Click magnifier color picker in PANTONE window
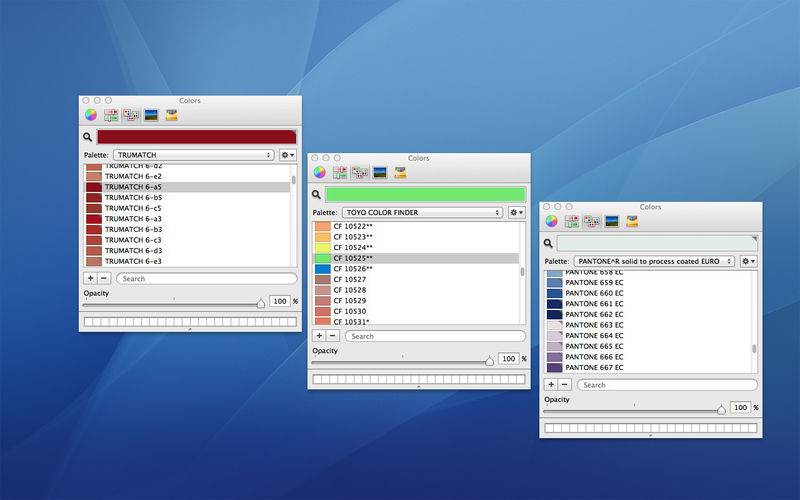Screen dimensions: 800x500 pos(548,243)
